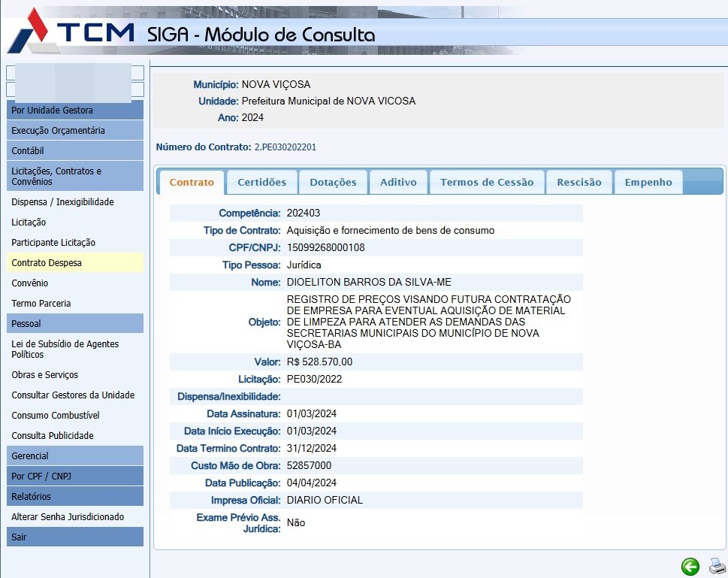Collapse Licitações, Contratos e Convênios section
The image size is (728, 578).
(x=74, y=176)
